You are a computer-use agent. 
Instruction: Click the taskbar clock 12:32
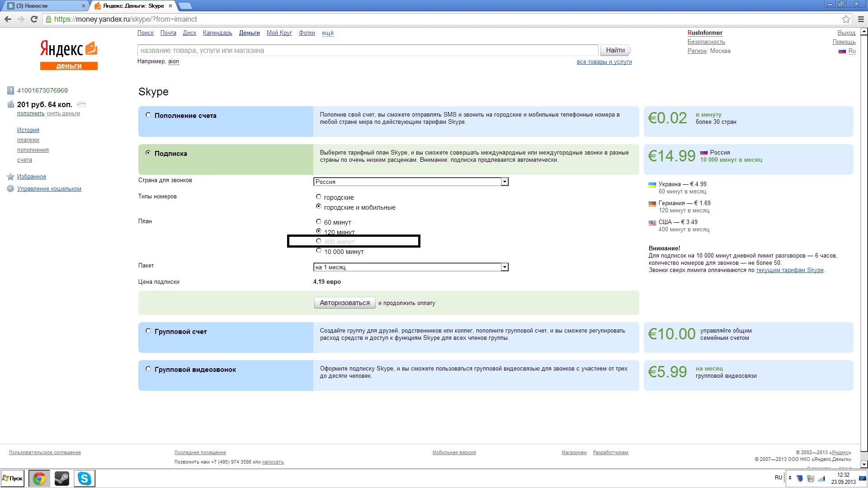click(x=843, y=475)
